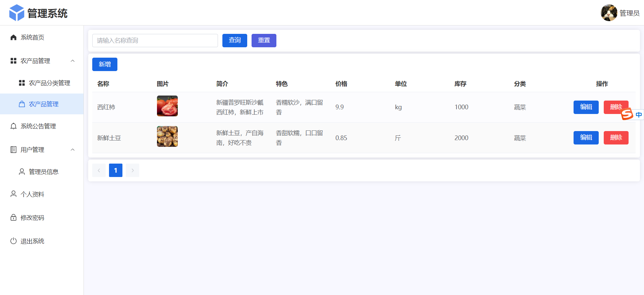This screenshot has width=644, height=295.
Task: Click the 分类 column header
Action: point(520,84)
